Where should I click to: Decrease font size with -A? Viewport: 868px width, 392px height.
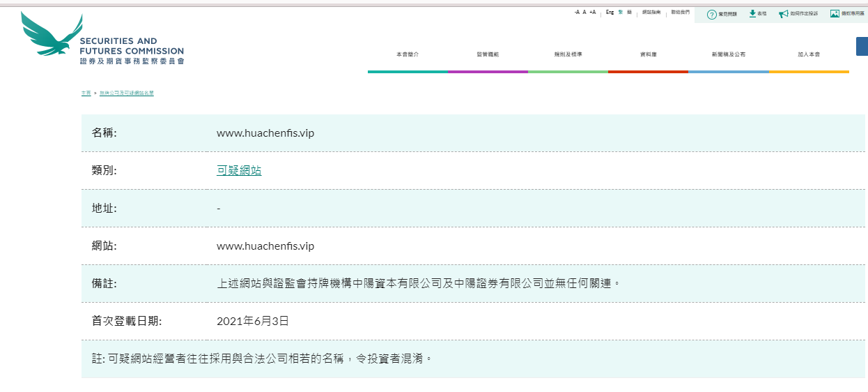(x=577, y=13)
